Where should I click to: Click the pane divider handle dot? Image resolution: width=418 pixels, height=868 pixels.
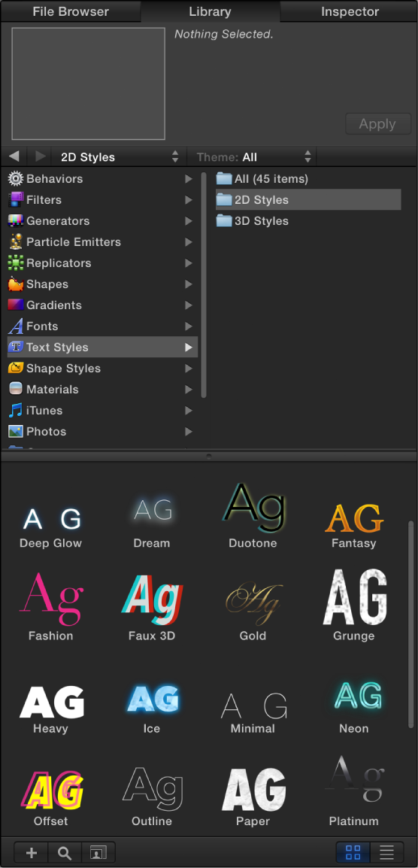click(x=209, y=456)
